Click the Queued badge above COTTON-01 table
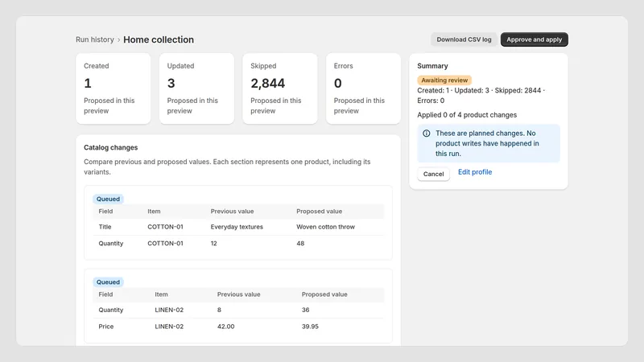This screenshot has width=644, height=362. pyautogui.click(x=108, y=199)
